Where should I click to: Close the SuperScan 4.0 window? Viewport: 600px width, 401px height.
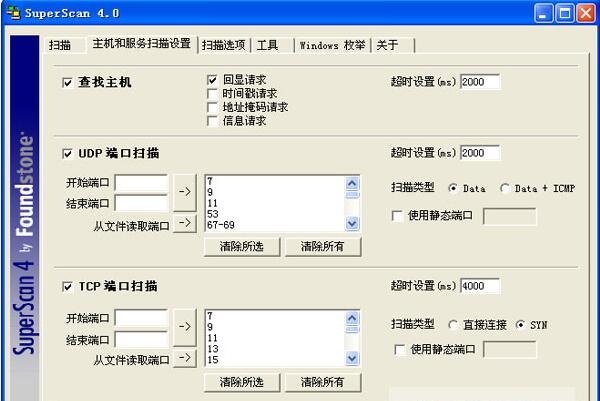(586, 13)
